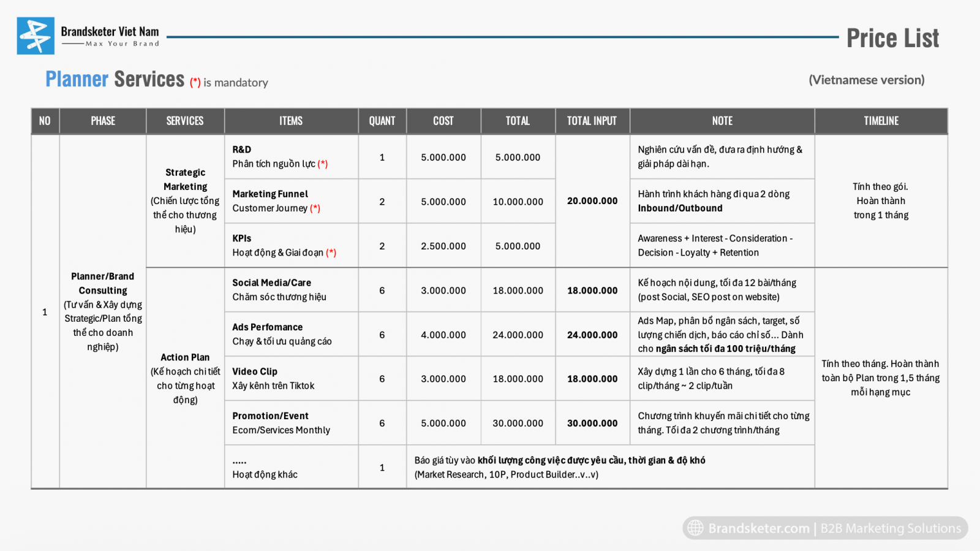Click the Strategic Marketing services cell
980x551 pixels.
(185, 201)
